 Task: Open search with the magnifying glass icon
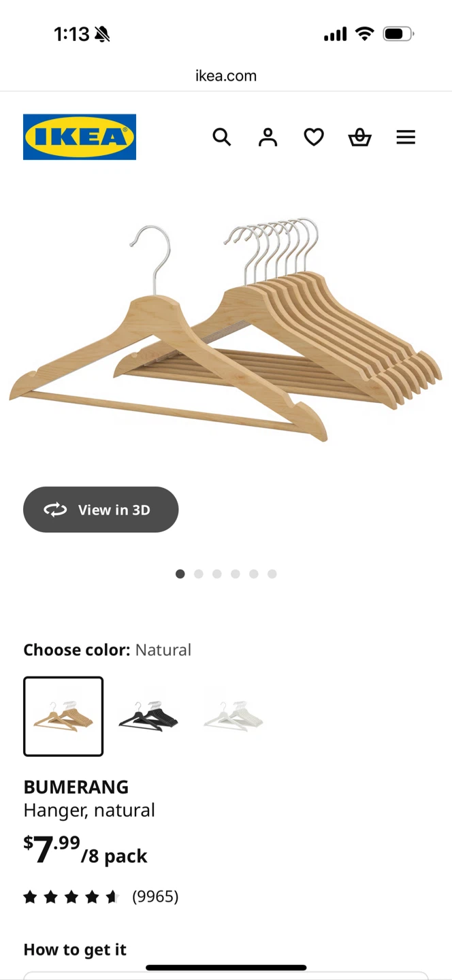coord(221,137)
